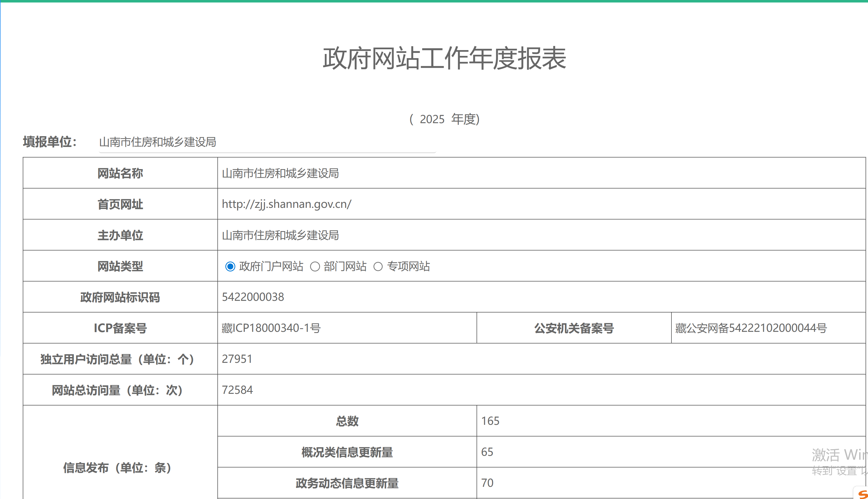This screenshot has width=868, height=499.
Task: Click the 网站名称 value field
Action: [x=280, y=173]
